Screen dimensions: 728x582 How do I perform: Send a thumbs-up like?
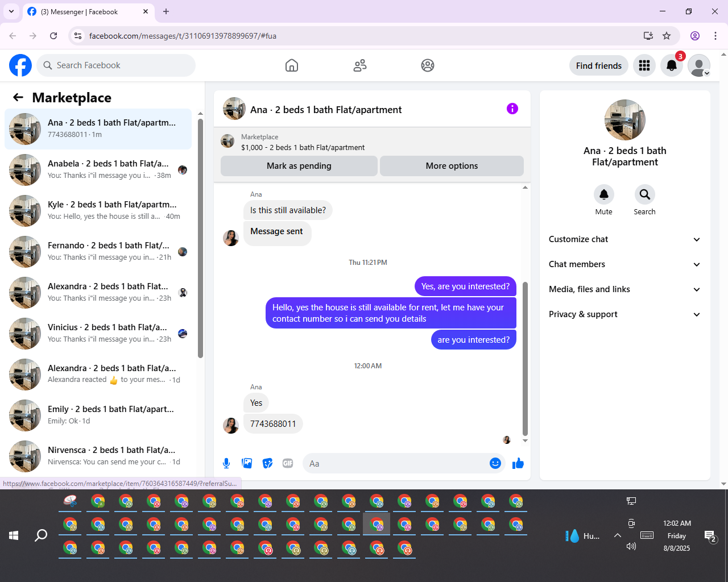tap(518, 463)
